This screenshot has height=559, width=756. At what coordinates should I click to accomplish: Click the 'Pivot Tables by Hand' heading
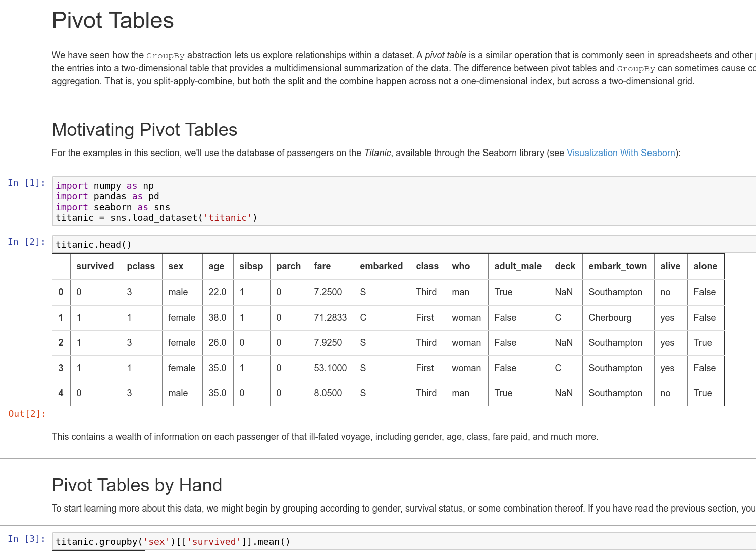click(x=137, y=485)
